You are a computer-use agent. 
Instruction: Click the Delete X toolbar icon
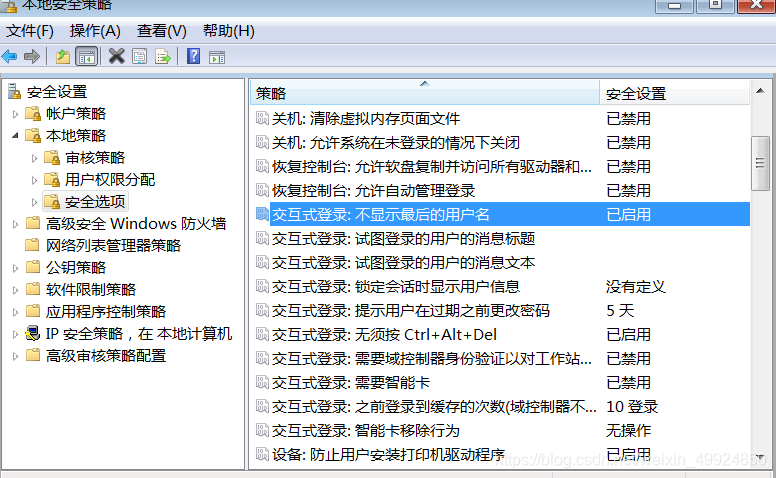click(116, 56)
